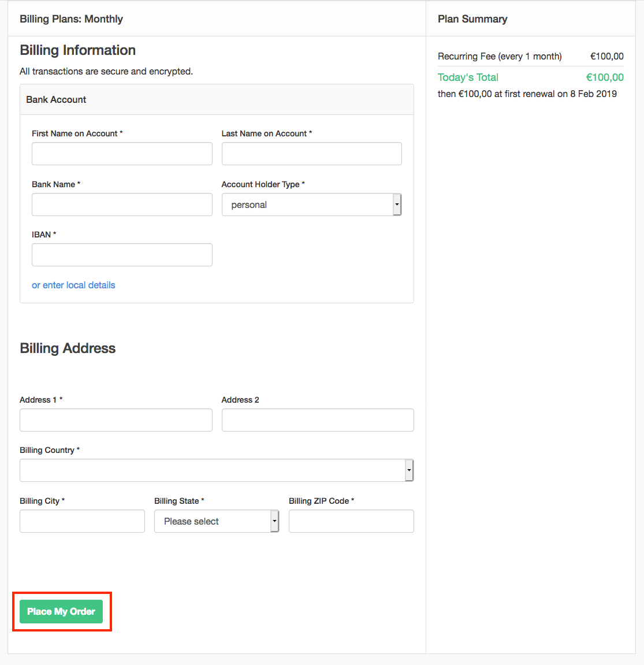Image resolution: width=644 pixels, height=665 pixels.
Task: Focus the Last Name on Account input
Action: [311, 154]
